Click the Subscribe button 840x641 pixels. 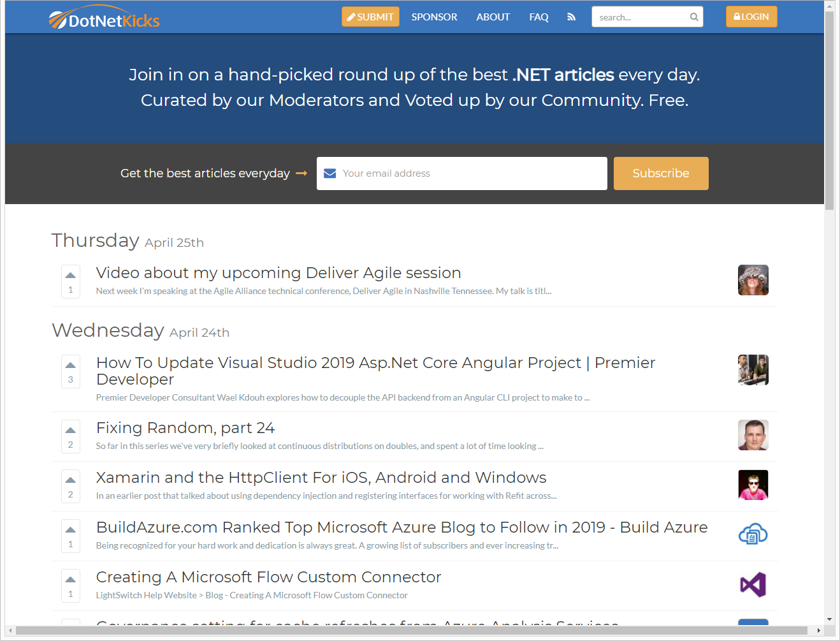[x=660, y=173]
